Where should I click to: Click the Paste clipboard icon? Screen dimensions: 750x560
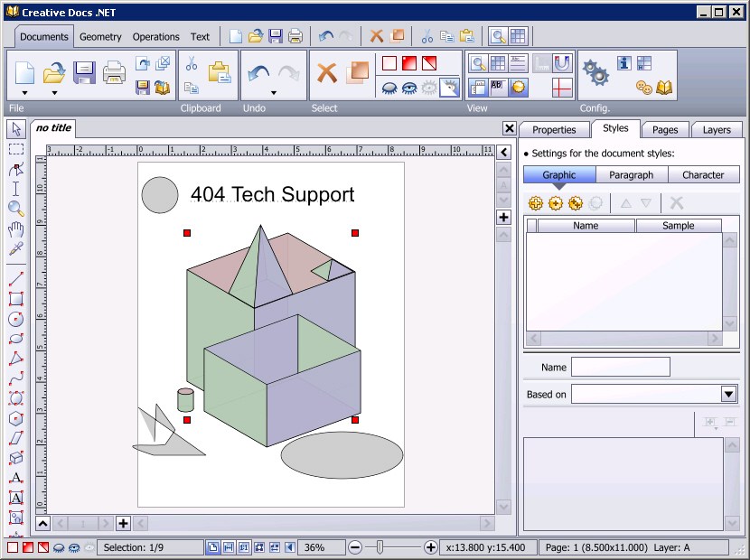(220, 72)
